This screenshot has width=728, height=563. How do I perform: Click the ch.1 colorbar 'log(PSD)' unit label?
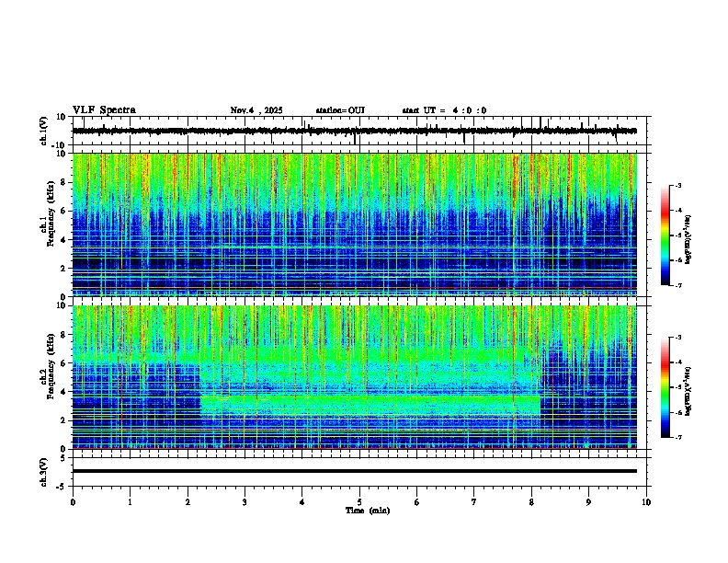[688, 239]
